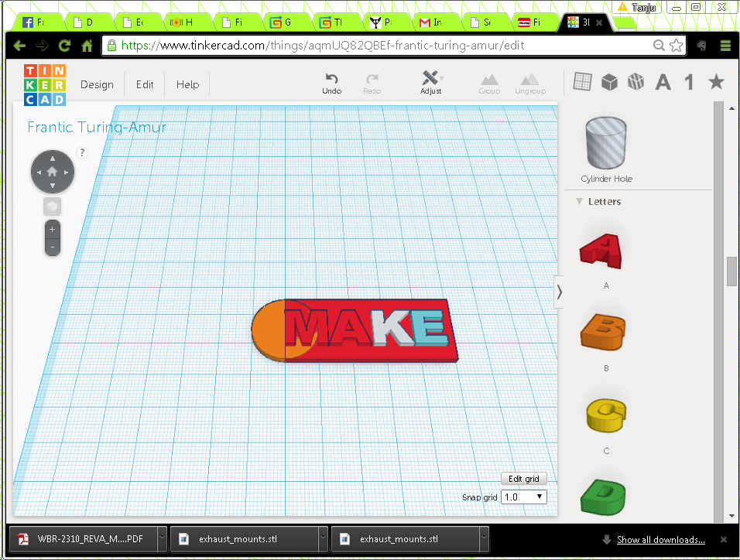This screenshot has height=560, width=740.
Task: Zoom in with the plus button
Action: tap(52, 230)
